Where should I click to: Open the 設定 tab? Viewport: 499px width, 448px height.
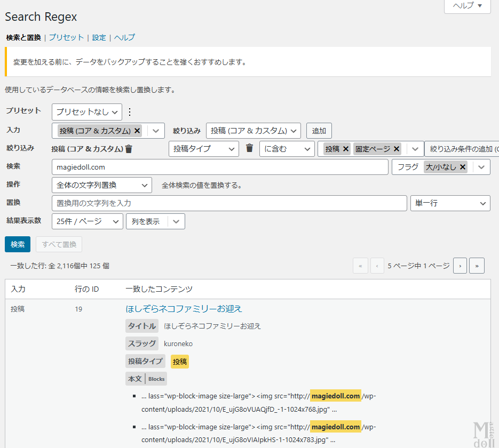pos(99,37)
